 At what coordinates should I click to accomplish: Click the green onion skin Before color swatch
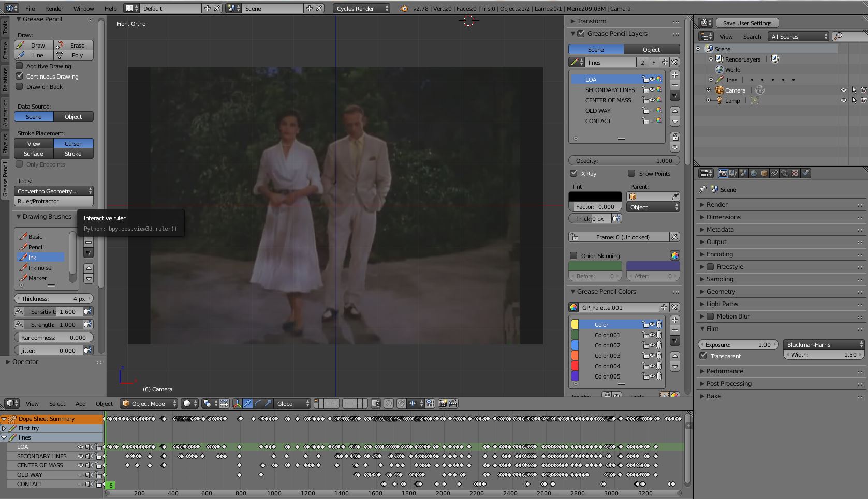pyautogui.click(x=595, y=266)
